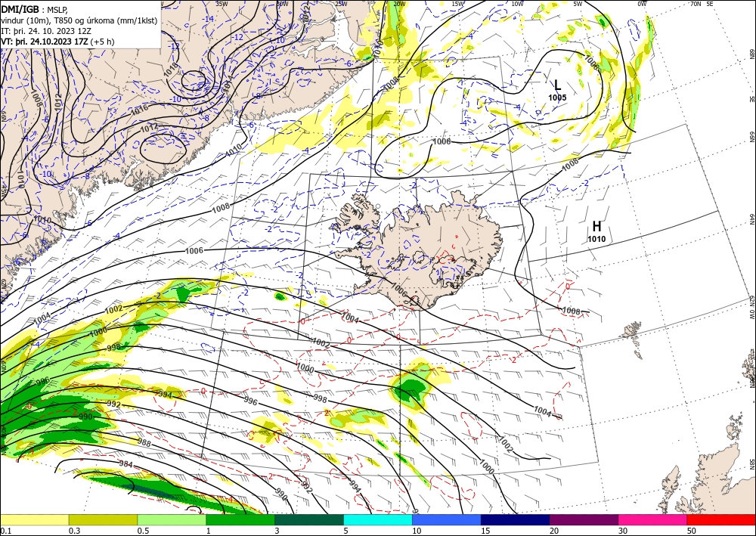Screen dimensions: 756x536
Task: Click the '1005' value under the L
Action: [x=557, y=98]
